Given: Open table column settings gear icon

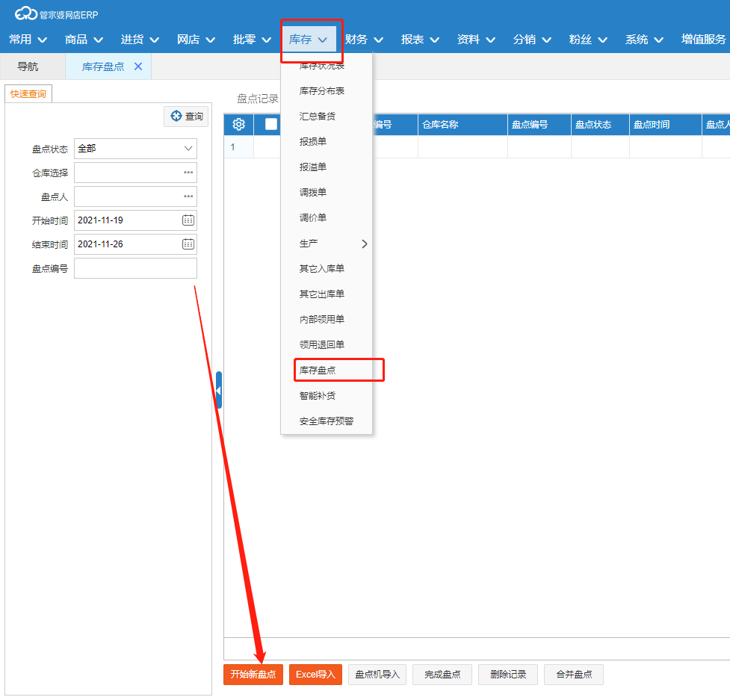Looking at the screenshot, I should pyautogui.click(x=238, y=124).
